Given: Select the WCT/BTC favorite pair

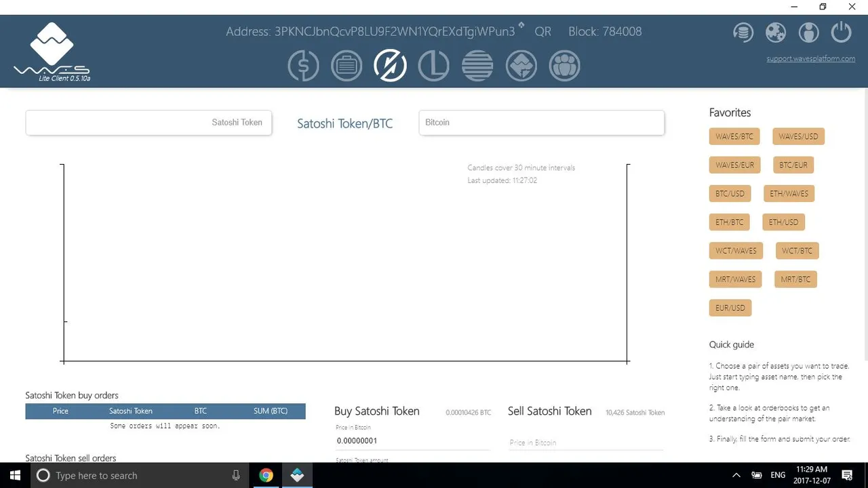Looking at the screenshot, I should 797,251.
